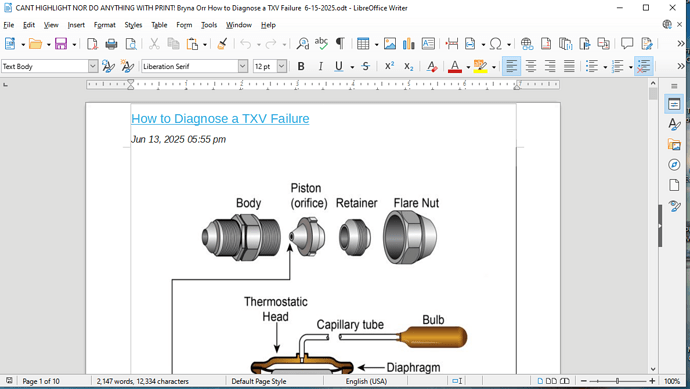This screenshot has height=389, width=690.
Task: Click the zoom slider handle
Action: (x=617, y=381)
